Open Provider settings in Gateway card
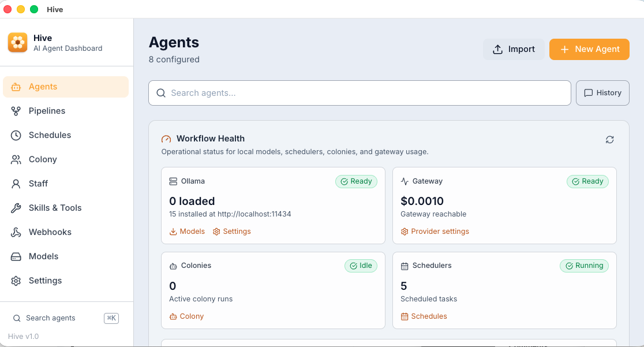The image size is (644, 347). (x=435, y=232)
